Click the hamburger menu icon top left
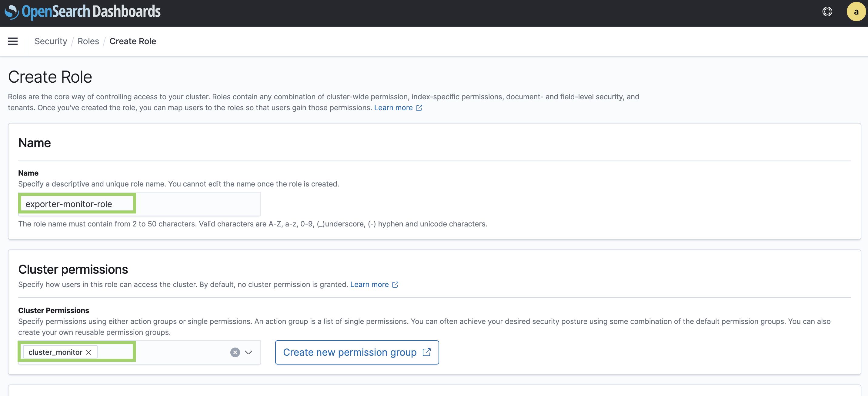The image size is (868, 396). 12,41
